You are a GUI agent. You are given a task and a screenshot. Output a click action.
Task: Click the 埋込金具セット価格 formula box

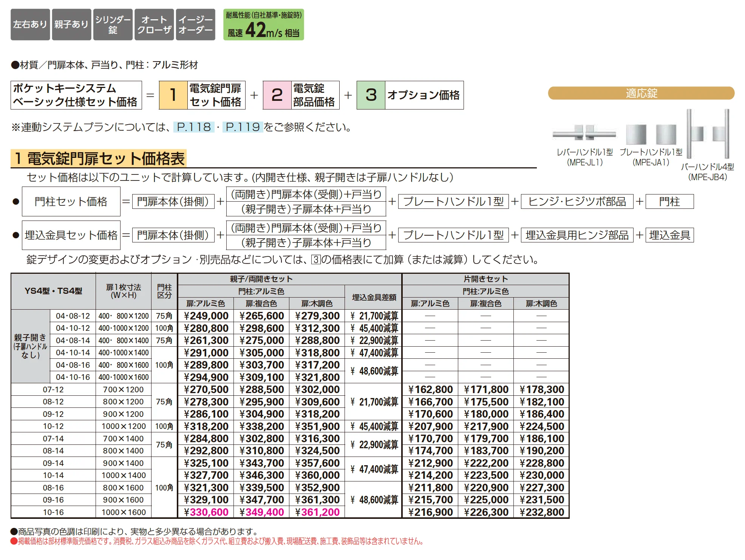[71, 235]
